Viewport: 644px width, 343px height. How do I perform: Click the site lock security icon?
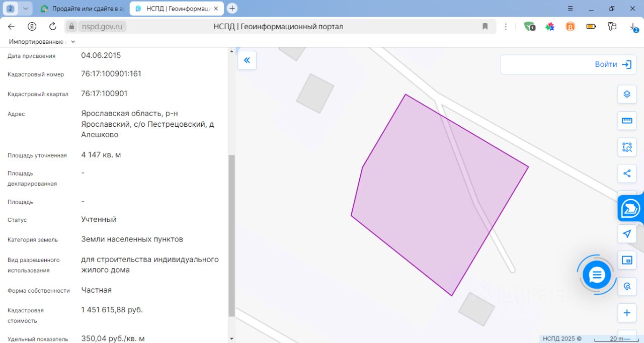[72, 27]
